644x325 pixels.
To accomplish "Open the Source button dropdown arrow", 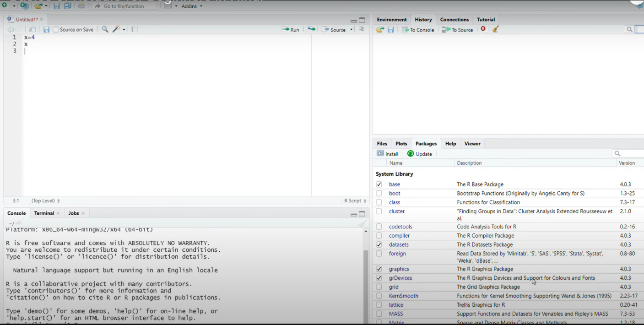I will (x=352, y=30).
